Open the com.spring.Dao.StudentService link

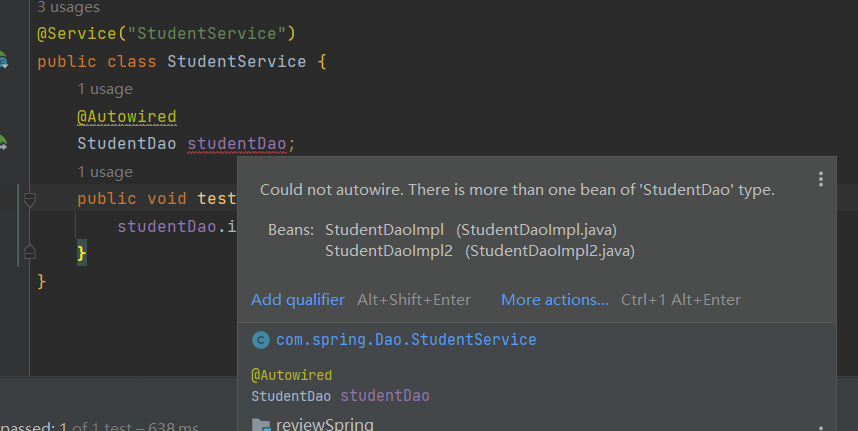click(406, 340)
